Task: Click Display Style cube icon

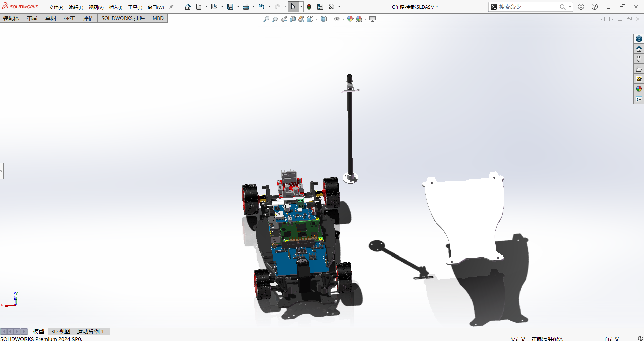Action: [x=324, y=19]
